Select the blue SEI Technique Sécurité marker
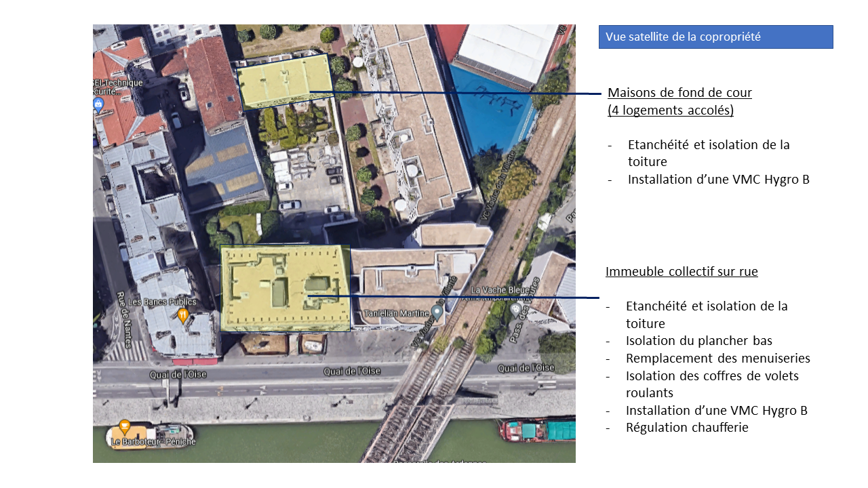 tap(99, 104)
